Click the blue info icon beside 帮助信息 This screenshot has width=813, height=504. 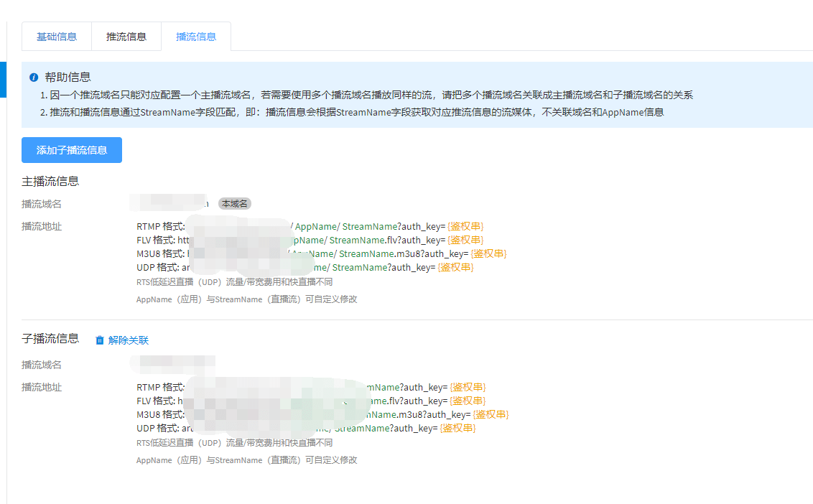click(x=34, y=77)
